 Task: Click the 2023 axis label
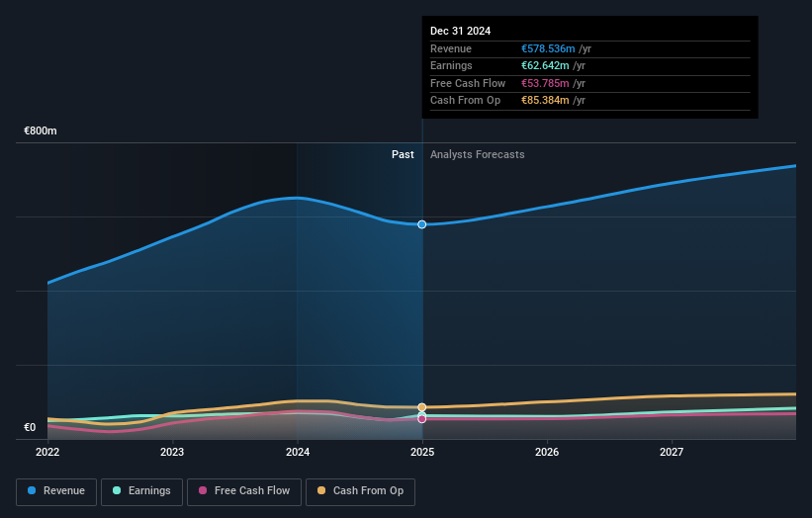tap(172, 452)
